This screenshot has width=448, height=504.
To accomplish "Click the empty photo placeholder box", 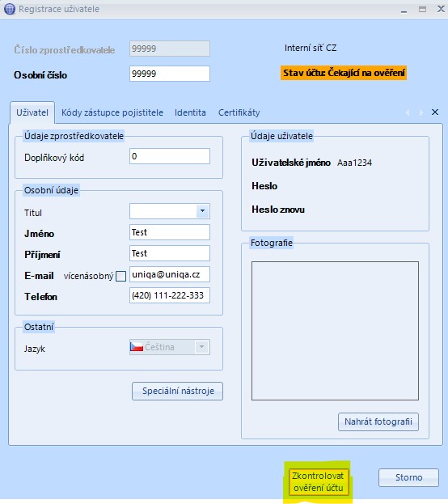I will pyautogui.click(x=335, y=331).
